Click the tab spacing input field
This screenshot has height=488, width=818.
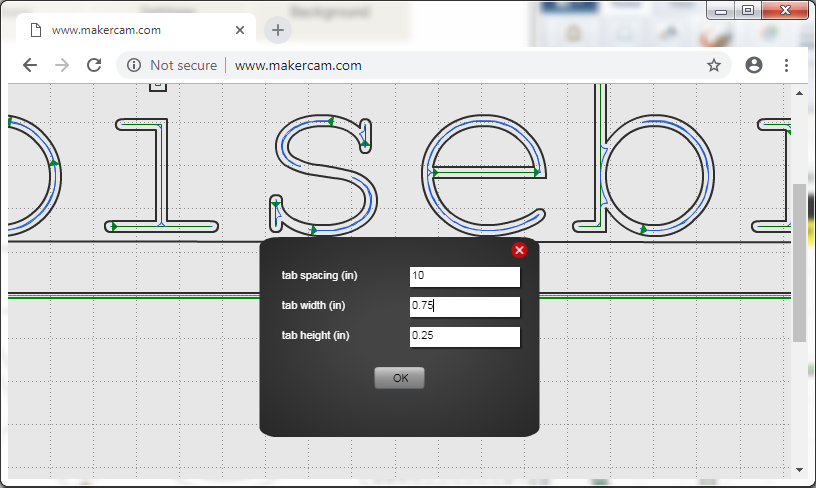(464, 276)
